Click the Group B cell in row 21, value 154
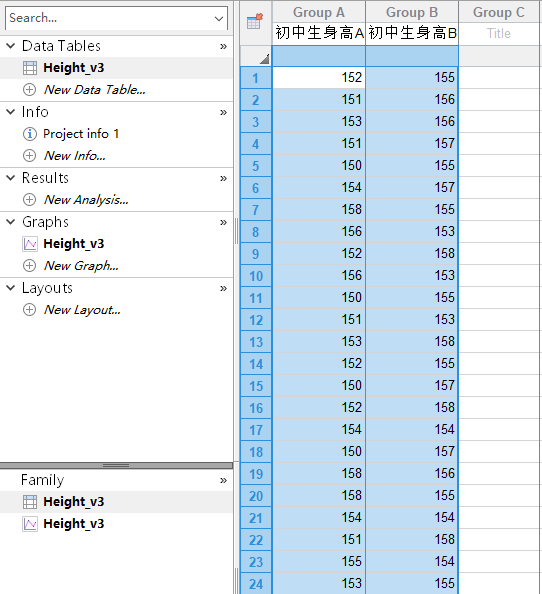542x594 pixels. pos(412,517)
